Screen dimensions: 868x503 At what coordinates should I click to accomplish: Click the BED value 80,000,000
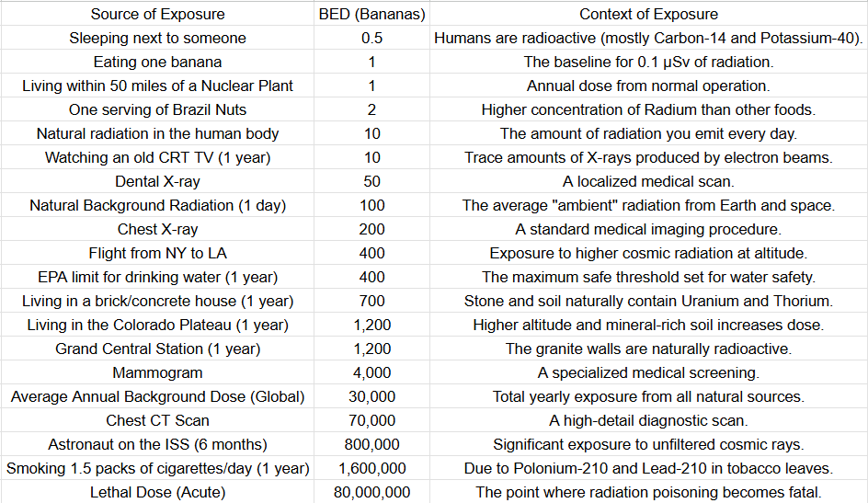coord(372,492)
